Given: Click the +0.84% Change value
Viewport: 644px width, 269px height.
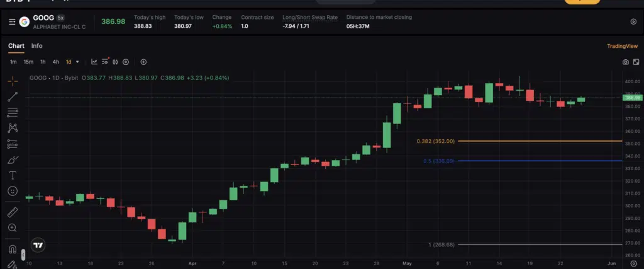Looking at the screenshot, I should coord(222,26).
